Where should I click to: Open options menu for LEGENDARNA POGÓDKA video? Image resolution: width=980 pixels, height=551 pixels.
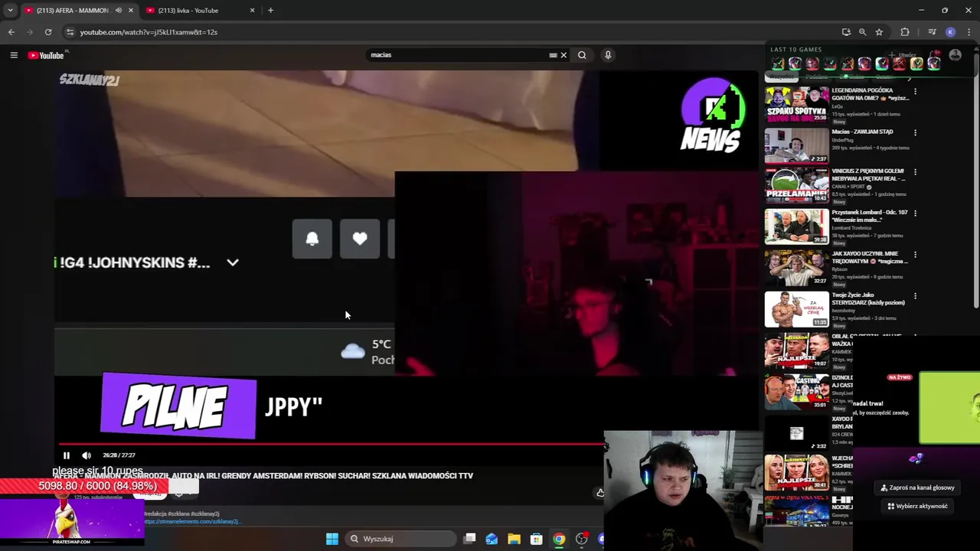click(915, 91)
